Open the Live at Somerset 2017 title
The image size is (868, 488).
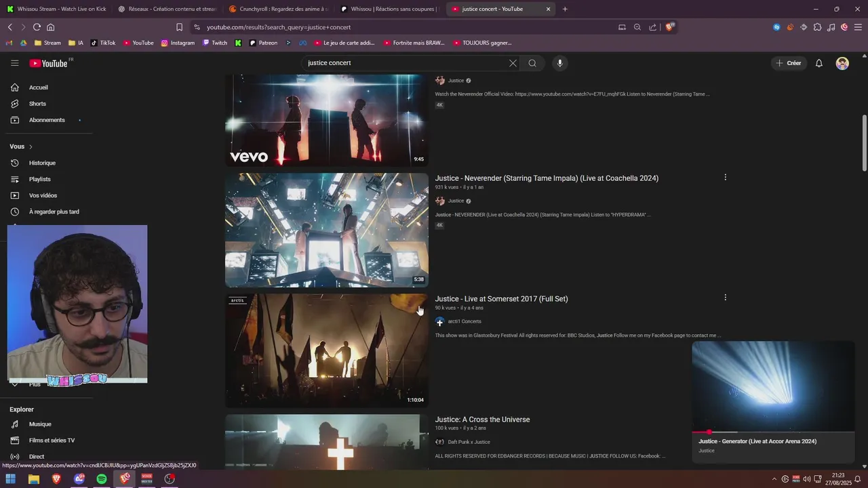click(x=501, y=299)
